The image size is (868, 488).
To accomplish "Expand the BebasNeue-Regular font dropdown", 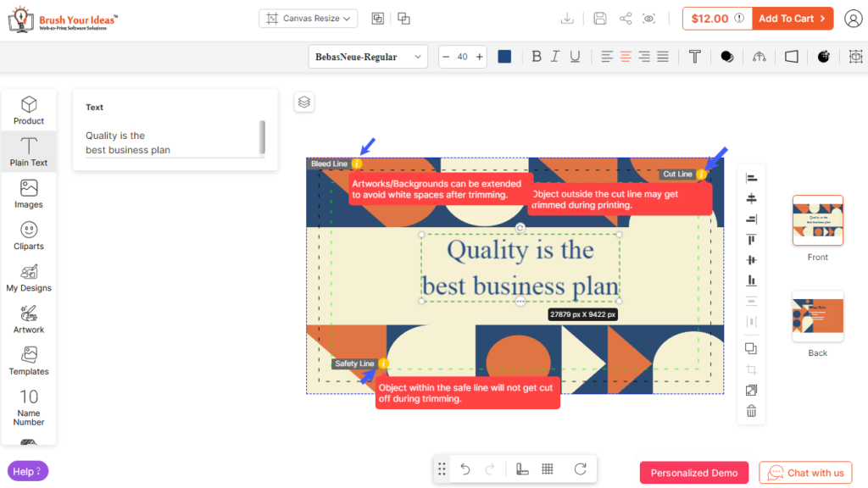I will [368, 57].
